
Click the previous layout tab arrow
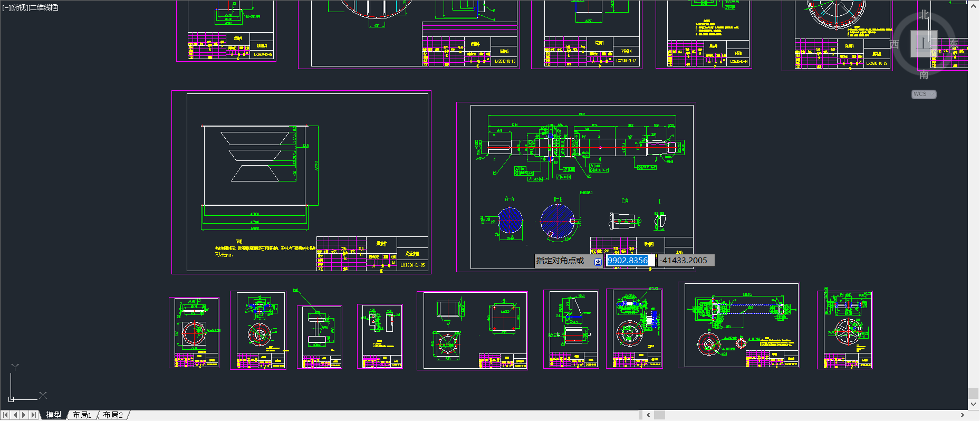[15, 415]
